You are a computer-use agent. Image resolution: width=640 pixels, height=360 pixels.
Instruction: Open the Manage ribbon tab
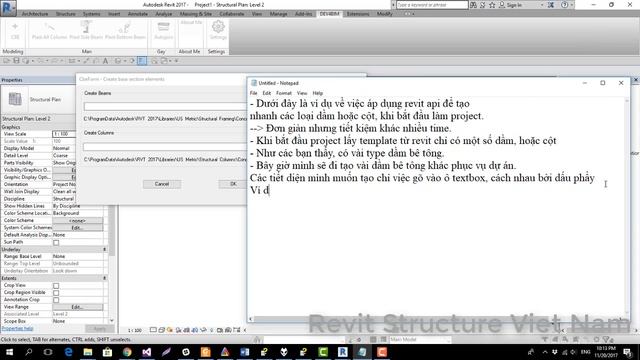point(278,14)
